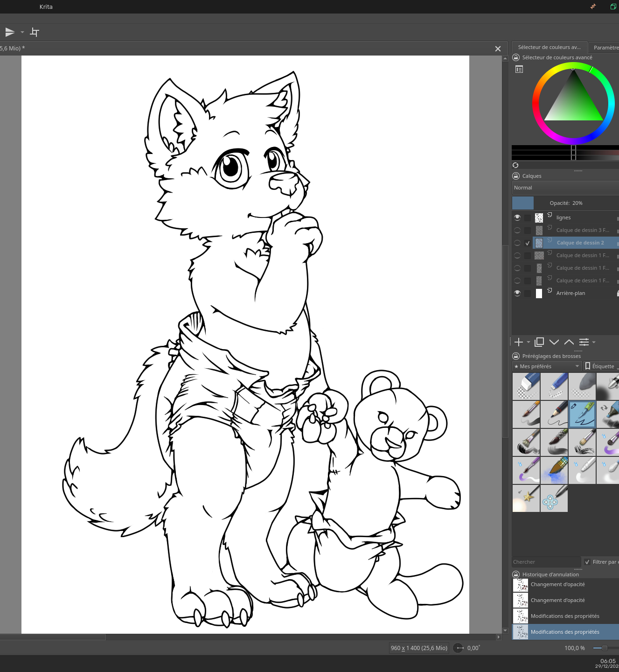
Task: Hide the lignes layer
Action: [517, 217]
